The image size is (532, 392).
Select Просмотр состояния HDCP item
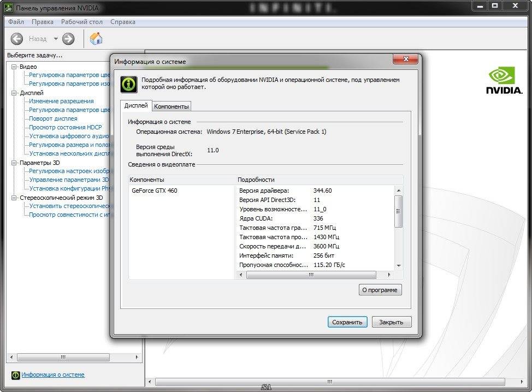point(66,127)
